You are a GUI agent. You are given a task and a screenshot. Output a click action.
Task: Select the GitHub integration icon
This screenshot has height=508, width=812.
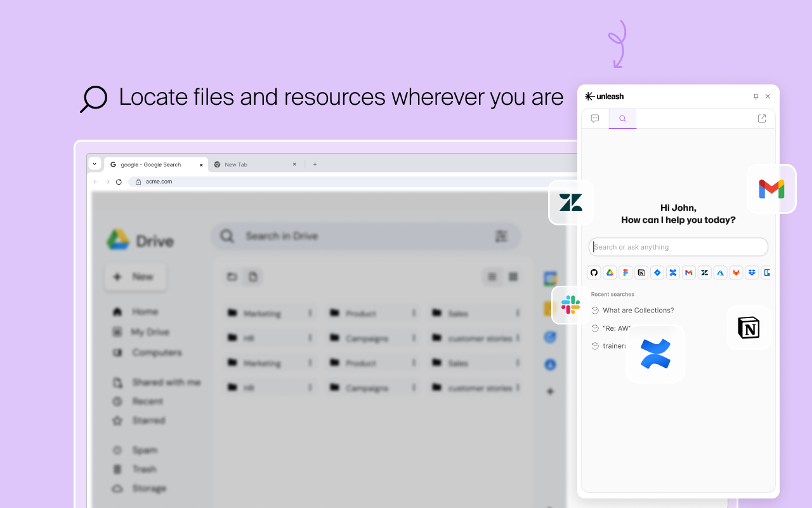pos(594,272)
